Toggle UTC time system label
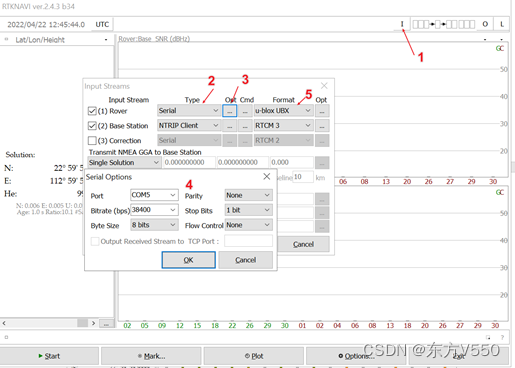Image resolution: width=515 pixels, height=368 pixels. tap(102, 24)
